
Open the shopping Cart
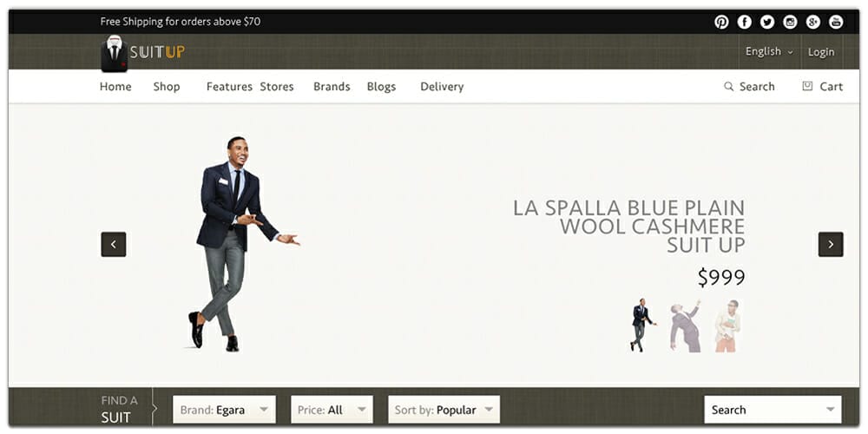(x=822, y=87)
